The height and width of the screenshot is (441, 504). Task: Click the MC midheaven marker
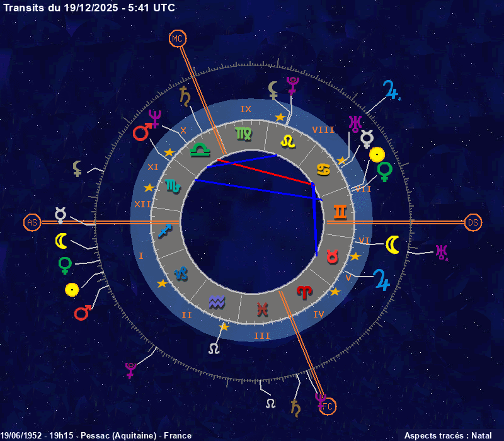(178, 40)
